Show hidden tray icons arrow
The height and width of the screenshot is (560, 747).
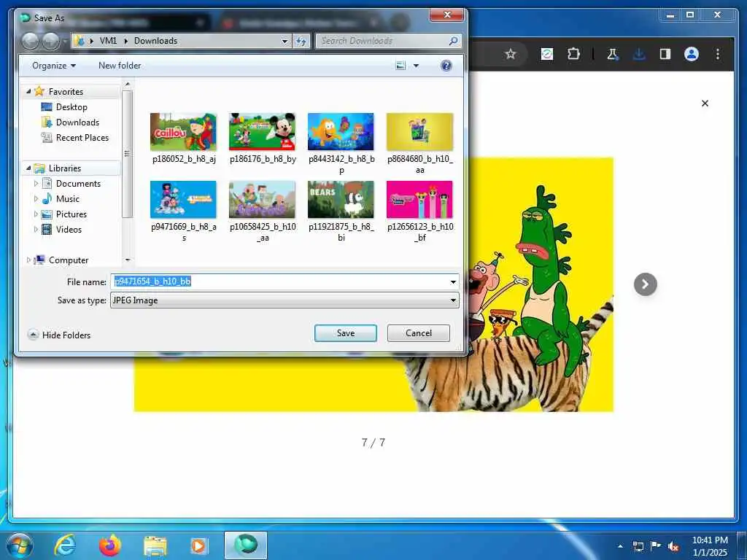click(620, 546)
